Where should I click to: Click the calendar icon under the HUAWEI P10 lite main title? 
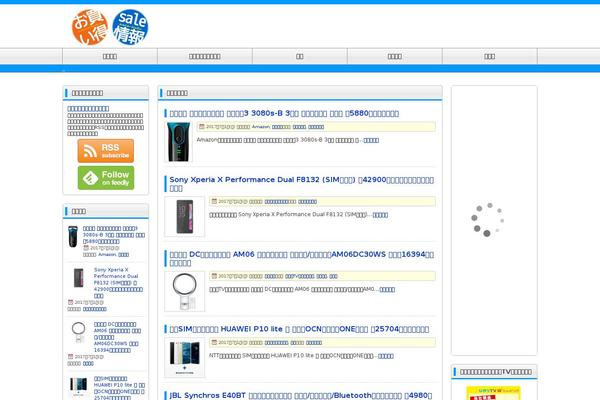(x=214, y=343)
